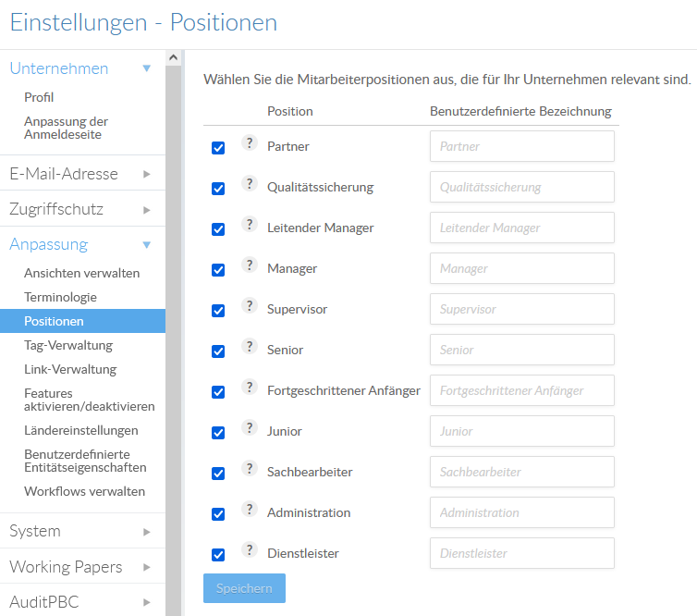
Task: Expand the Zugriffschutz section
Action: 82,209
